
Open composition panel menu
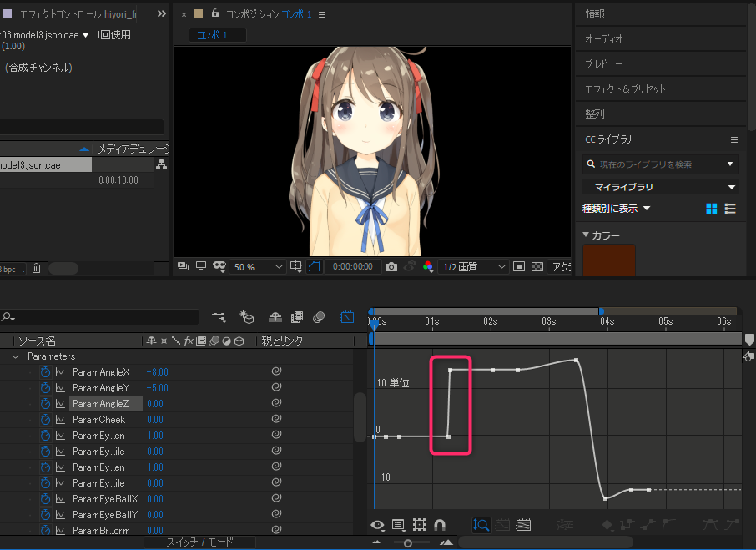pos(322,15)
